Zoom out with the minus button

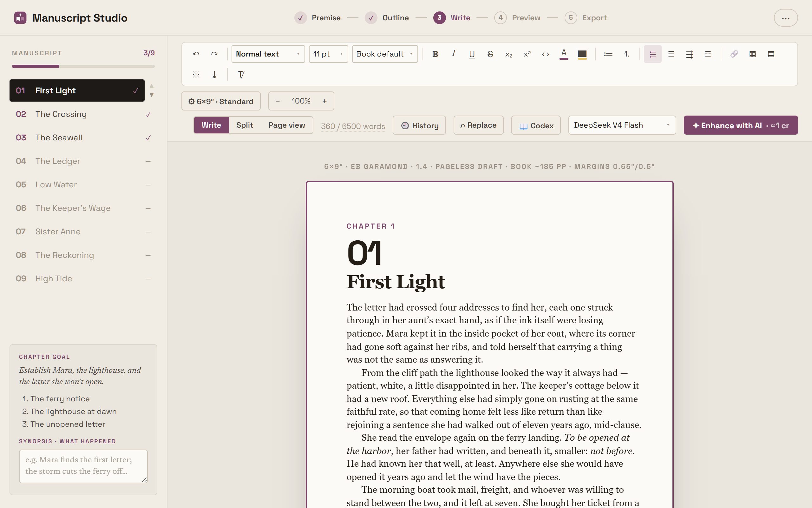278,101
